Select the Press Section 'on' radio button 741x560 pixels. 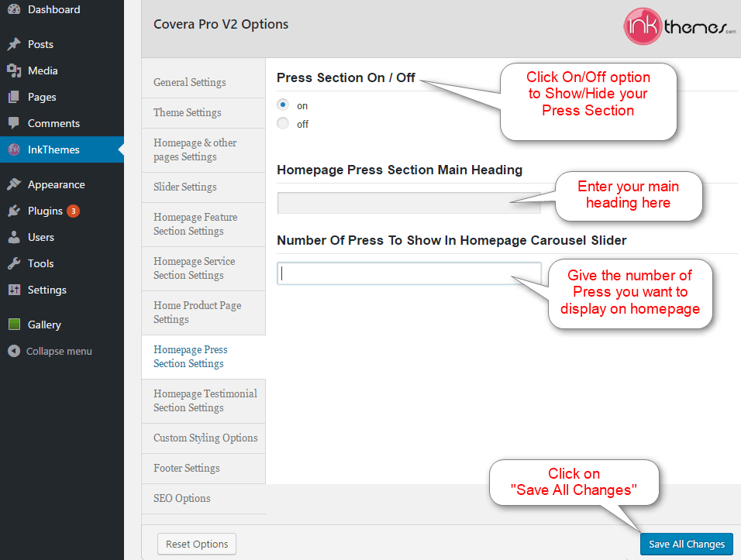click(x=283, y=105)
